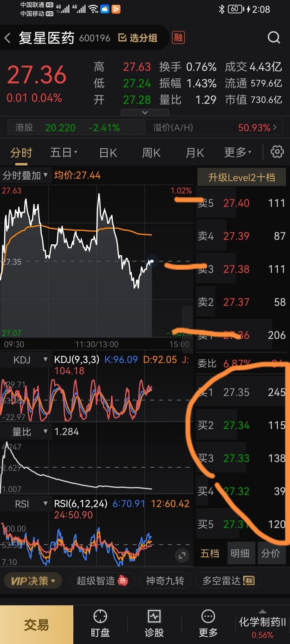The height and width of the screenshot is (644, 290).
Task: Open chart settings gear icon
Action: (277, 152)
